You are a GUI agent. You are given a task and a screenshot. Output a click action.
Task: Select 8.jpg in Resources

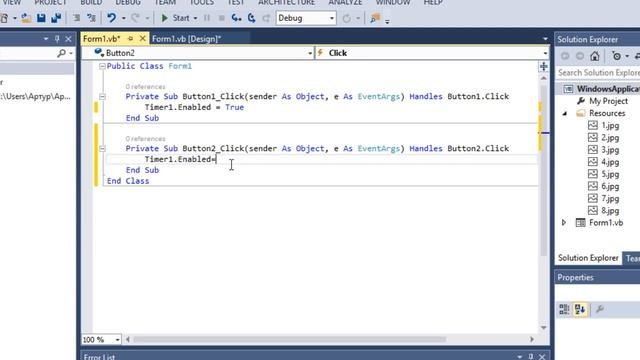(610, 211)
